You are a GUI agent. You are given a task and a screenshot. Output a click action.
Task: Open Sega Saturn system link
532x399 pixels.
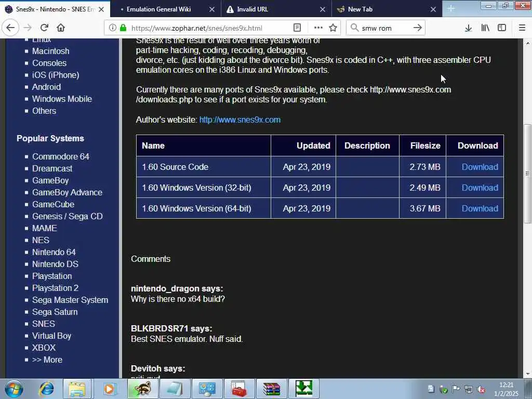pyautogui.click(x=55, y=312)
